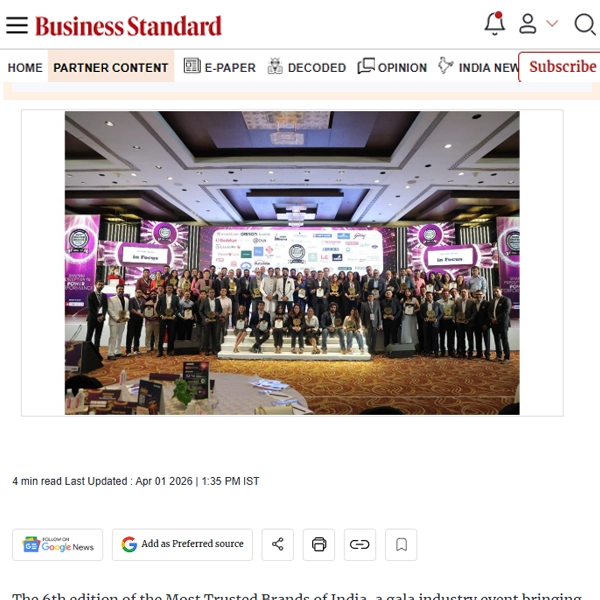This screenshot has height=600, width=600.
Task: Open the E-PAPER section
Action: (x=220, y=67)
